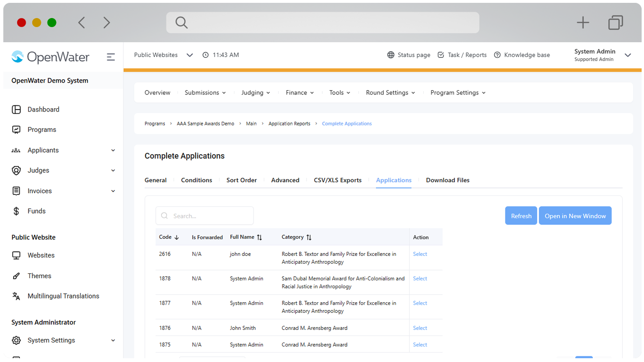The height and width of the screenshot is (362, 644).
Task: Click Open in New Window button
Action: point(575,216)
